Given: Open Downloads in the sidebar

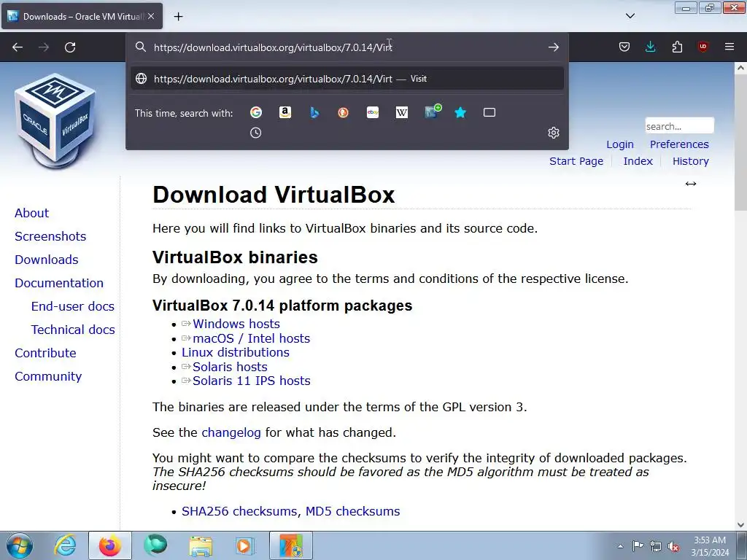Looking at the screenshot, I should (47, 260).
